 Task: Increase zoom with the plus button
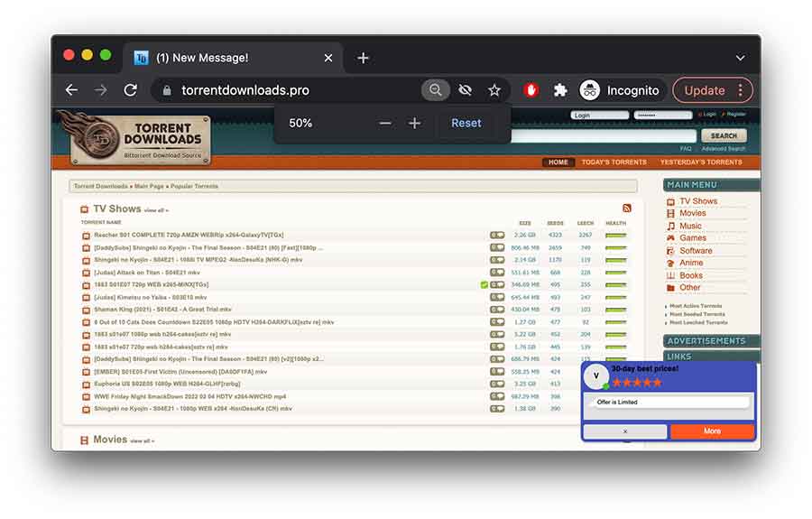click(x=414, y=124)
